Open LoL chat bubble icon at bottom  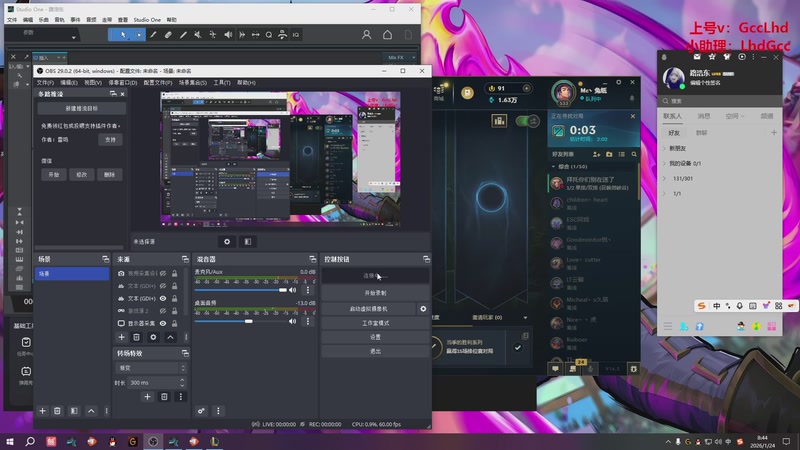click(555, 368)
